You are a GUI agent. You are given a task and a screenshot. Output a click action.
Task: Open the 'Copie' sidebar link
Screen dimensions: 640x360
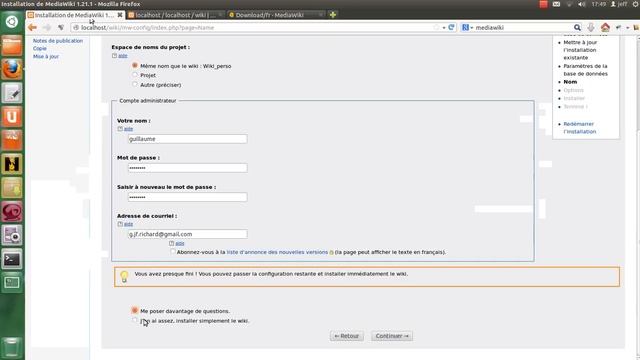tap(40, 48)
